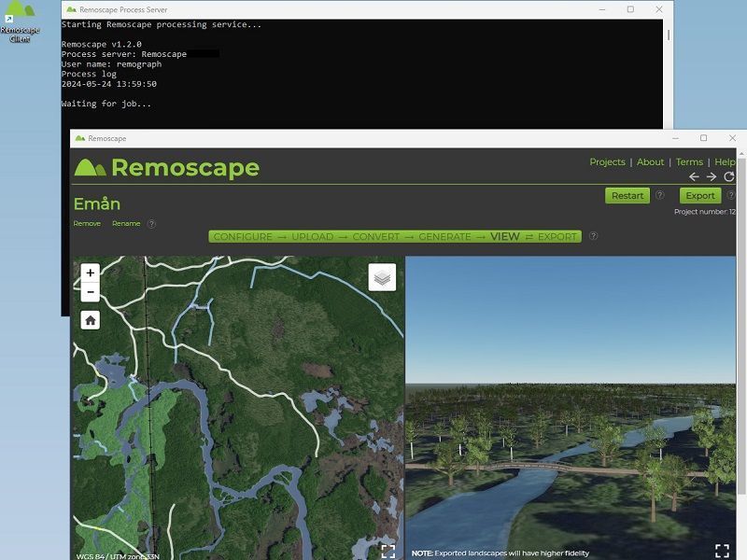Click the Process Server window scrollbar
The width and height of the screenshot is (747, 560).
[669, 35]
